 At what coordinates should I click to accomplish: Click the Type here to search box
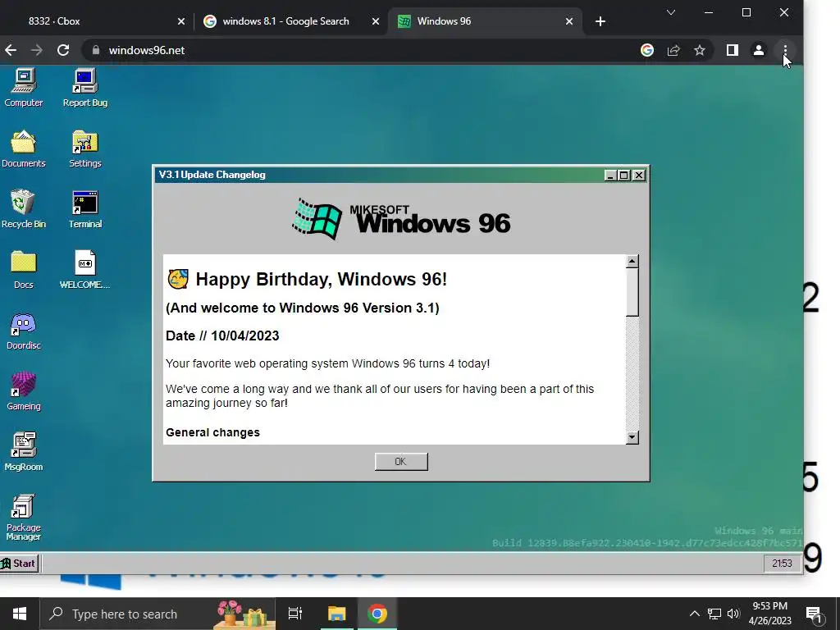tap(157, 614)
